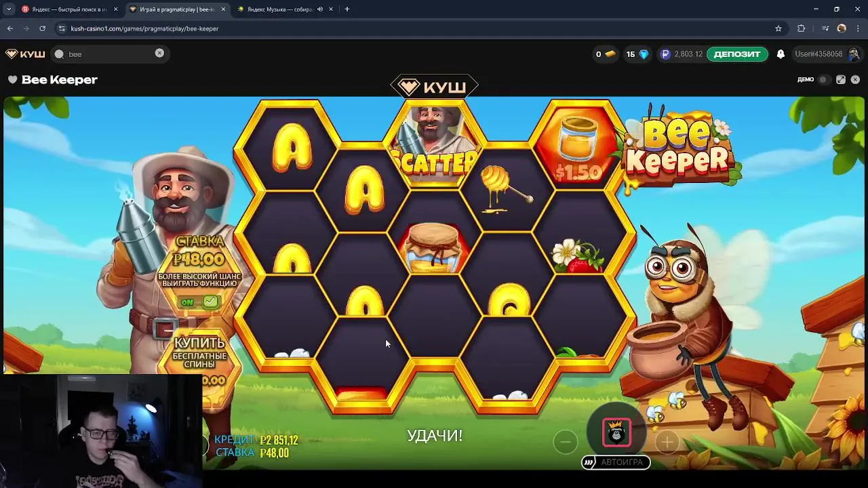The image size is (868, 488).
Task: Open the tab search dropdown arrow
Action: (9, 9)
